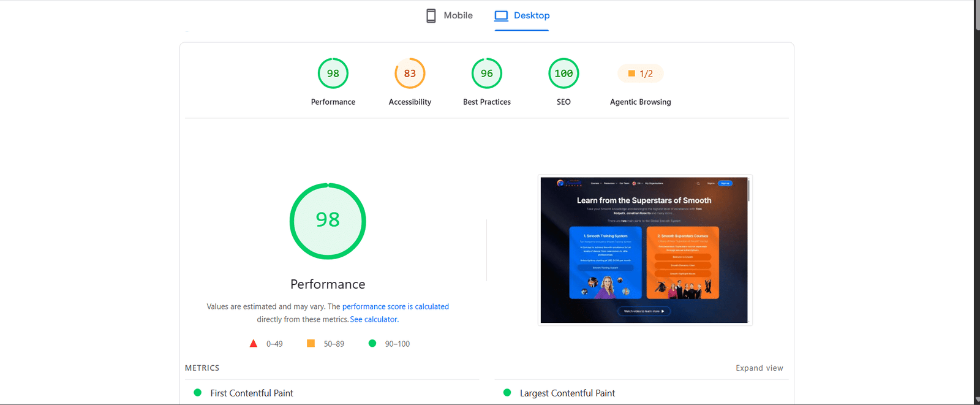Jump to Accessibility score gauge 83
The height and width of the screenshot is (405, 980).
(410, 74)
